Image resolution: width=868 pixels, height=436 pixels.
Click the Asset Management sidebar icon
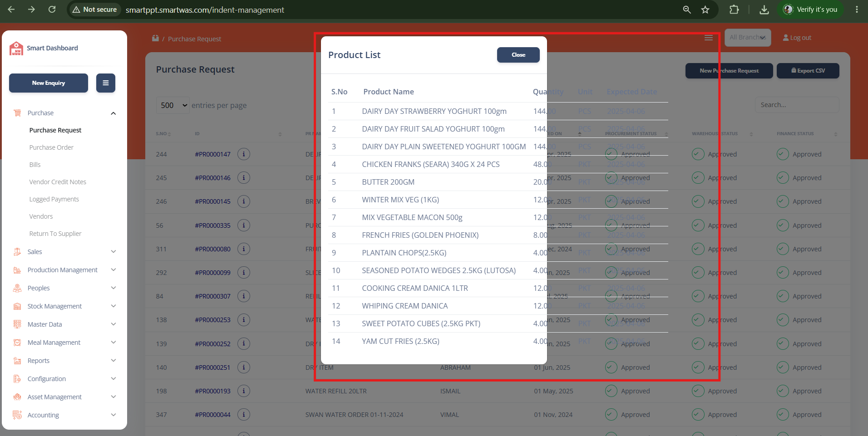pyautogui.click(x=17, y=397)
